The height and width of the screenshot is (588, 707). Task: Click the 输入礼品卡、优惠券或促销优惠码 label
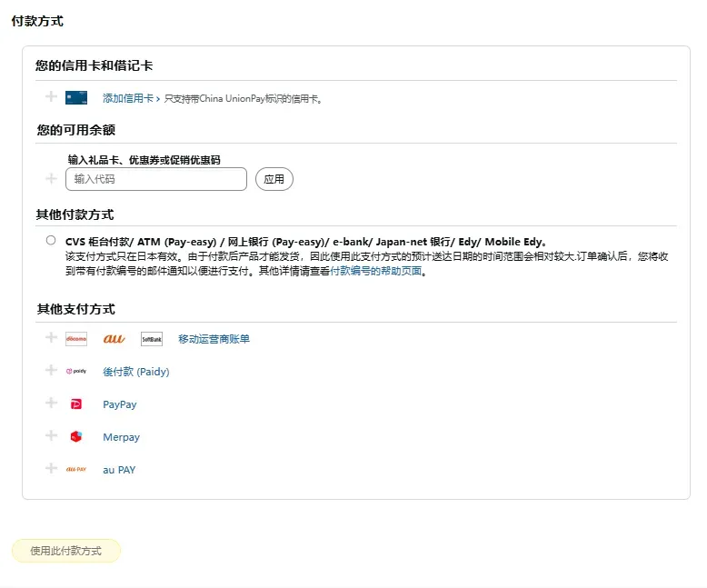click(x=144, y=160)
